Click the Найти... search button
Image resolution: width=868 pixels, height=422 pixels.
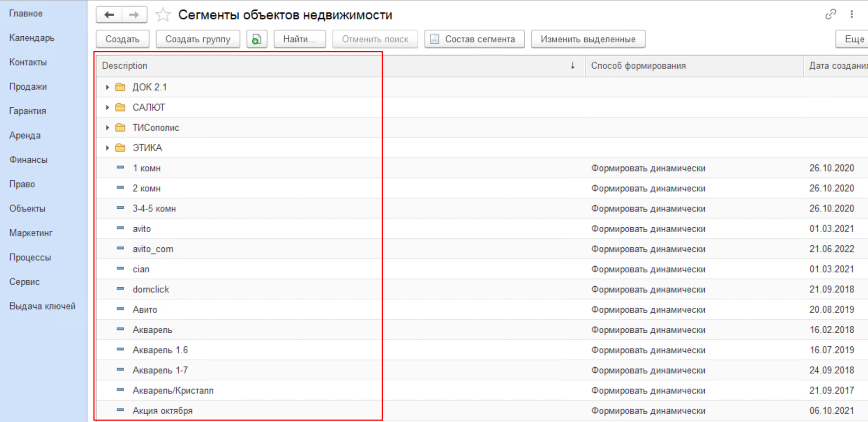299,40
